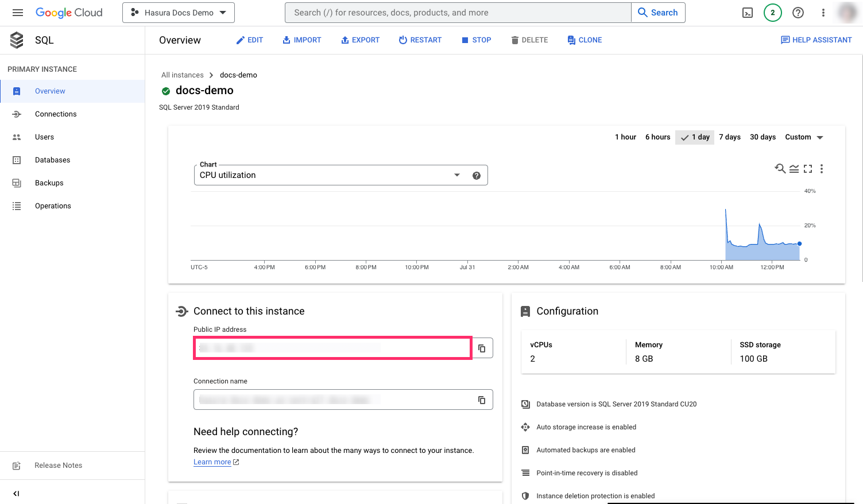Click EDIT in the instance toolbar
The image size is (863, 504).
click(250, 40)
